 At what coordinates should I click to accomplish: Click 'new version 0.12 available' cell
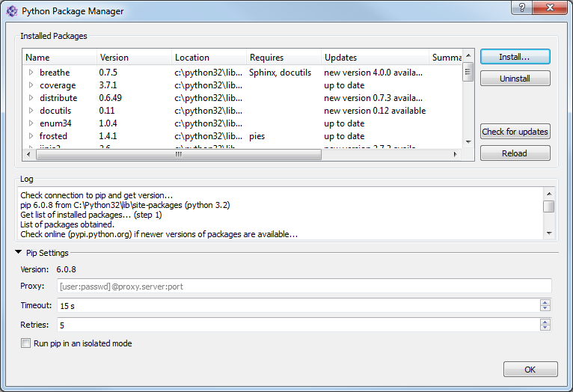375,110
